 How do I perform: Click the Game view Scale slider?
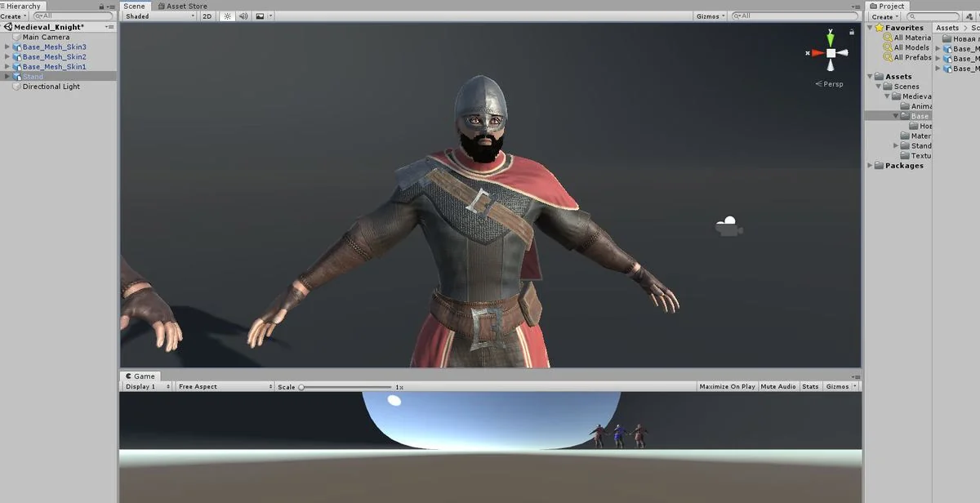(345, 387)
